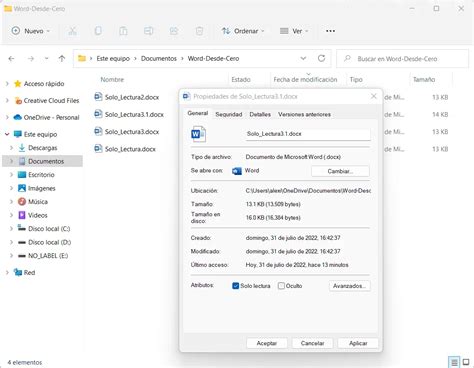This screenshot has height=368, width=474.
Task: Switch to large icons view in status bar
Action: (466, 362)
